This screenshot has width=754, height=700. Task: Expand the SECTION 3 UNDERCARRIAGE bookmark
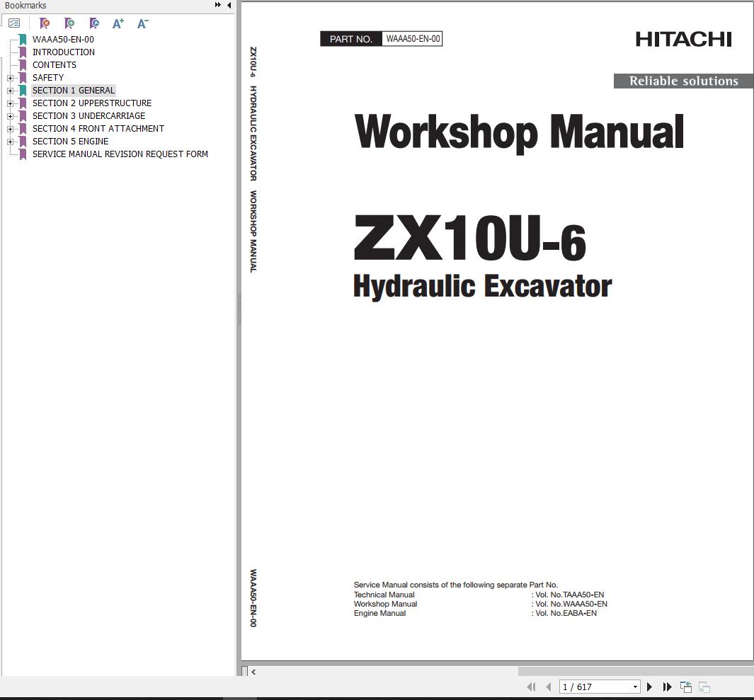point(10,116)
